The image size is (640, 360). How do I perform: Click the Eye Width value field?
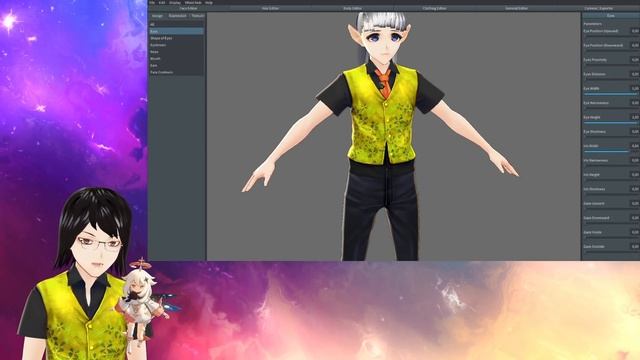(x=635, y=89)
